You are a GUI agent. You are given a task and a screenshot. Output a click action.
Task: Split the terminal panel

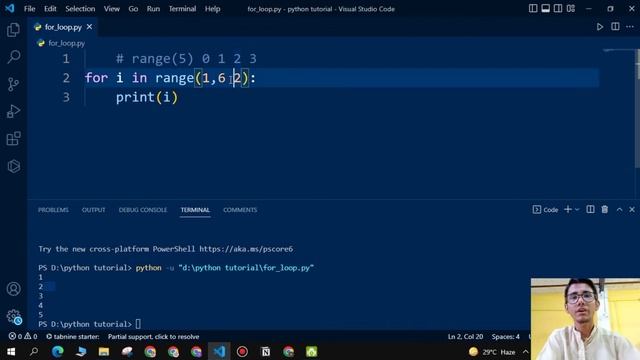[590, 209]
